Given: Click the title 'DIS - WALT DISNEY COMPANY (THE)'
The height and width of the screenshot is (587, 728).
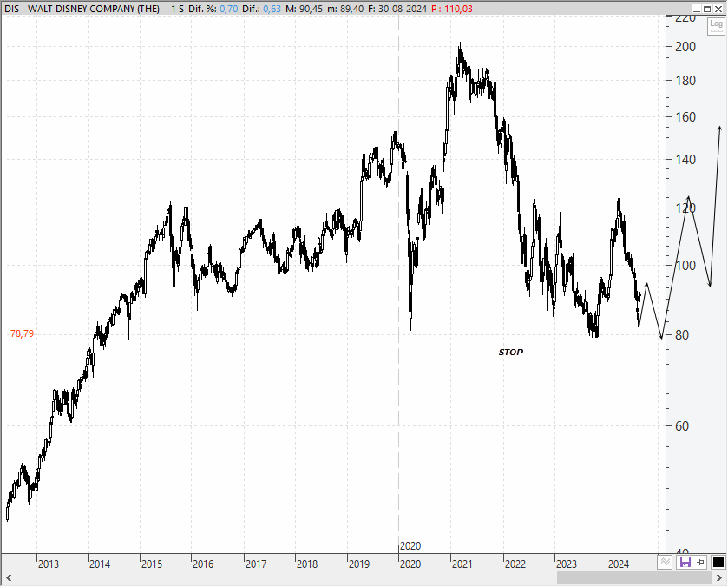Looking at the screenshot, I should pos(82,9).
